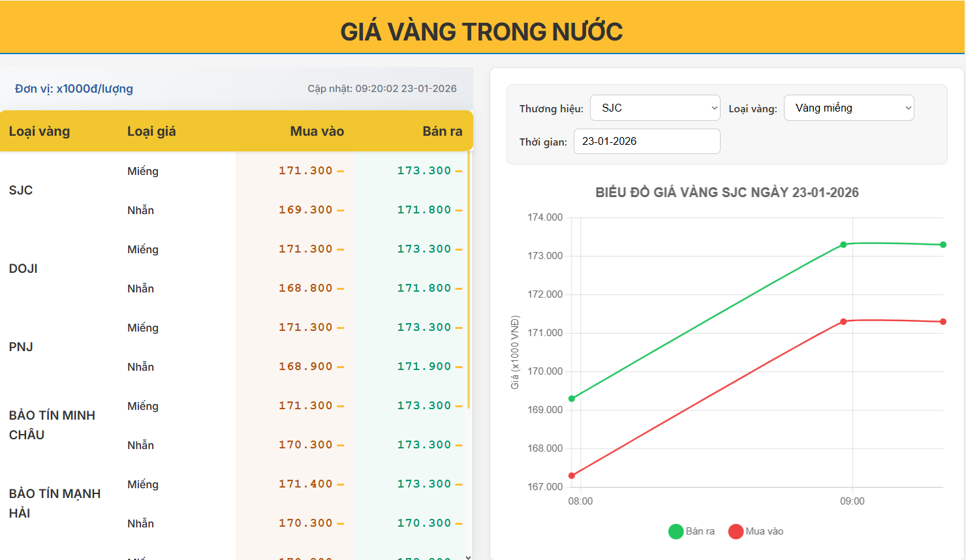This screenshot has height=560, width=966.
Task: Click the Miếng label in the DOJI row
Action: click(143, 249)
